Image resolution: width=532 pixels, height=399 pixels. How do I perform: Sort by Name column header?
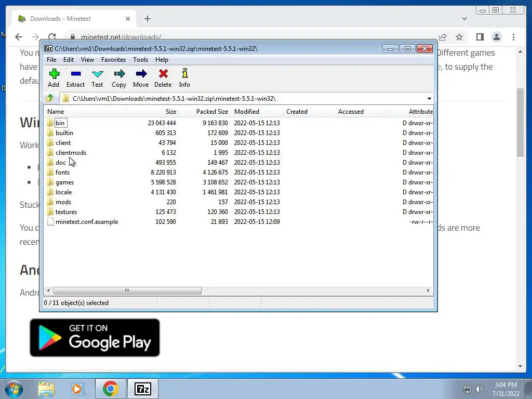[86, 111]
